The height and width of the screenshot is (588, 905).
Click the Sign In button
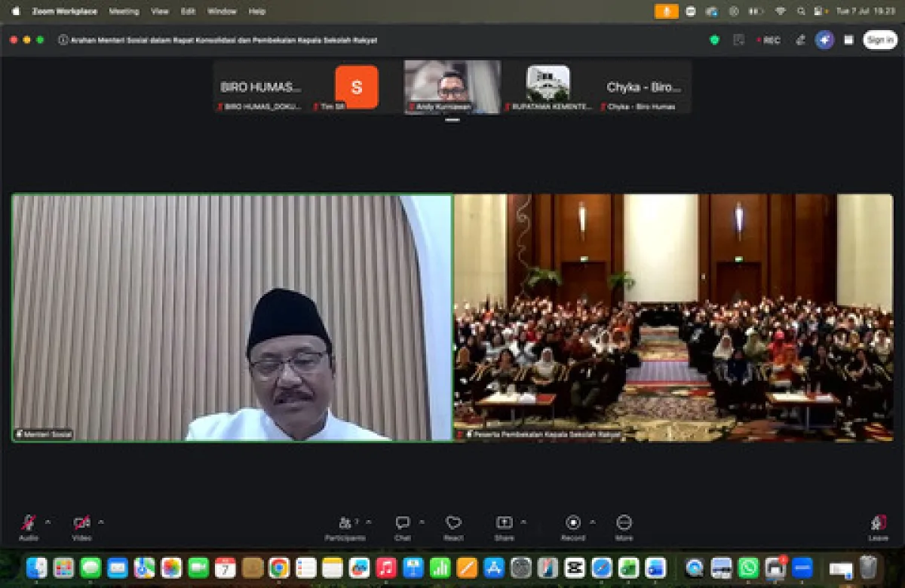point(880,40)
